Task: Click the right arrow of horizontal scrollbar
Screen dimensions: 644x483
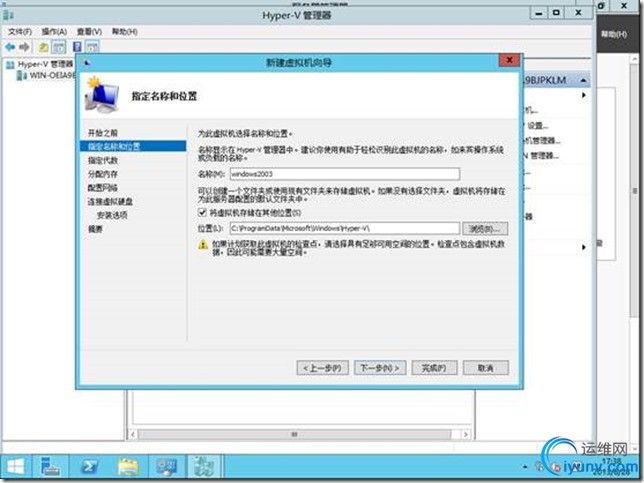Action: tap(465, 434)
